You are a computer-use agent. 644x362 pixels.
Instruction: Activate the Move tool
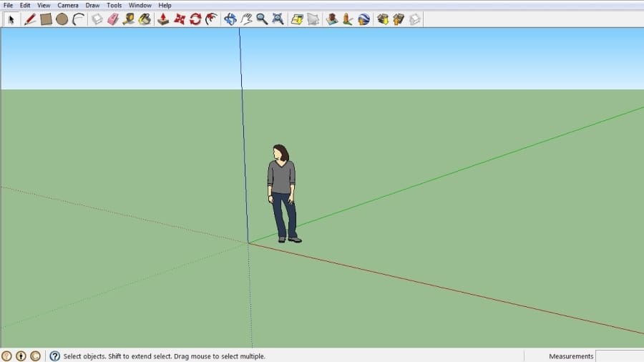coord(180,19)
